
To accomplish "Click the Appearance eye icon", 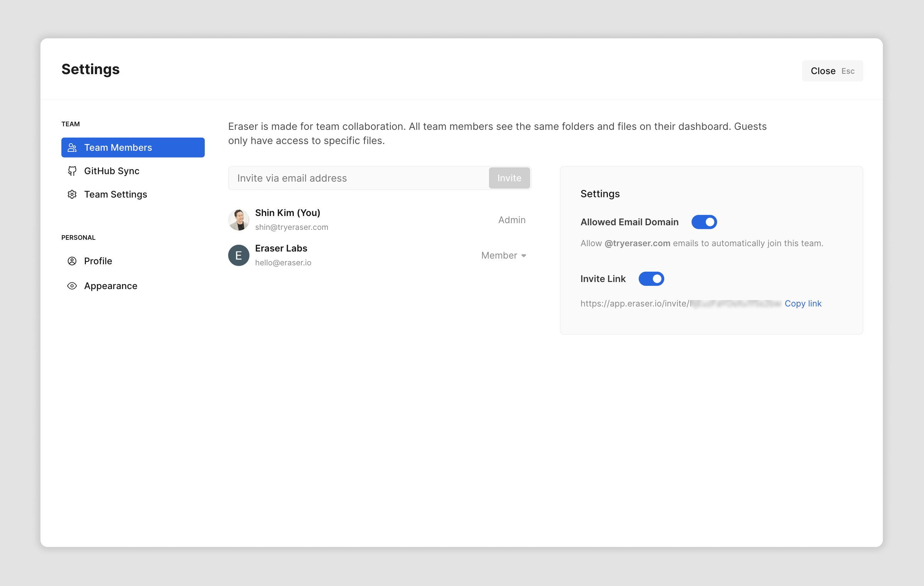I will coord(72,286).
